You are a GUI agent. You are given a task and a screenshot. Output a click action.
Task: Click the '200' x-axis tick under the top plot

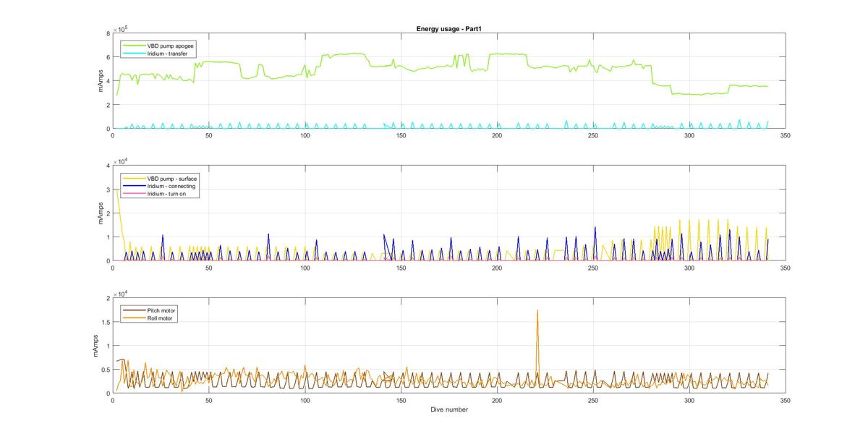point(497,135)
